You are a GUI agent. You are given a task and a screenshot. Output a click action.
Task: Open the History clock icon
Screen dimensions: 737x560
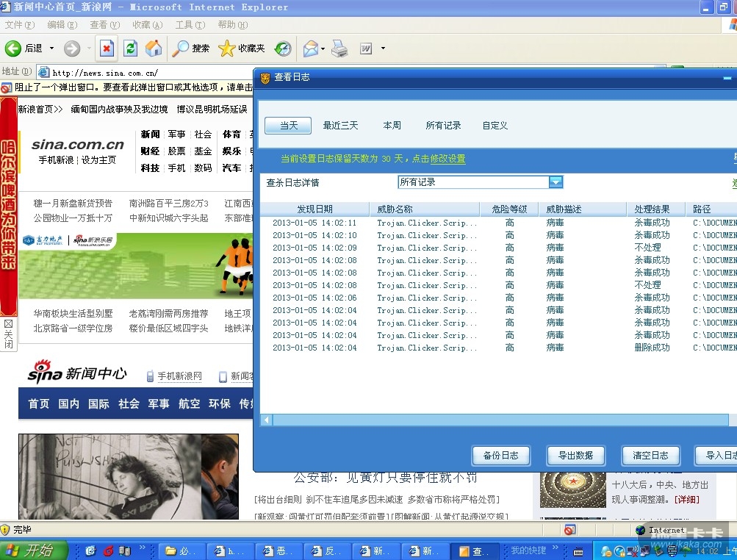point(283,48)
